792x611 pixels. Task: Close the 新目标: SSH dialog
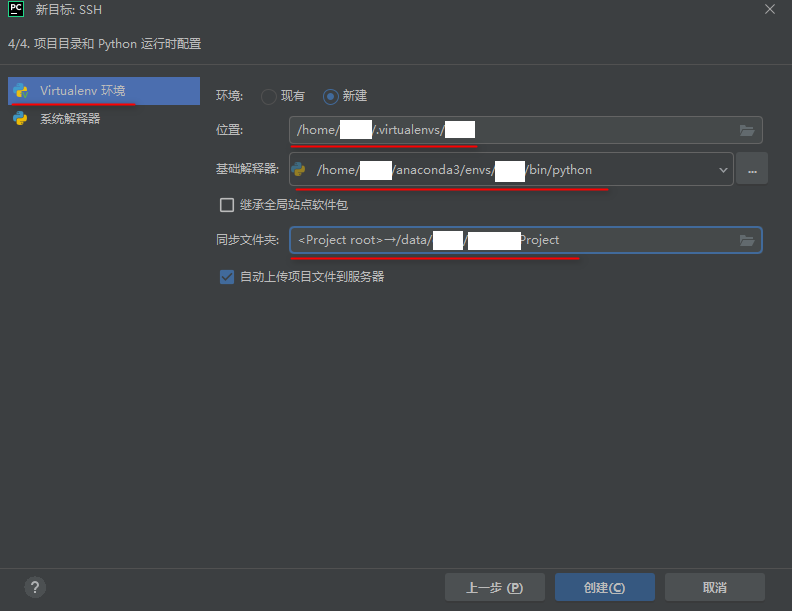coord(770,9)
